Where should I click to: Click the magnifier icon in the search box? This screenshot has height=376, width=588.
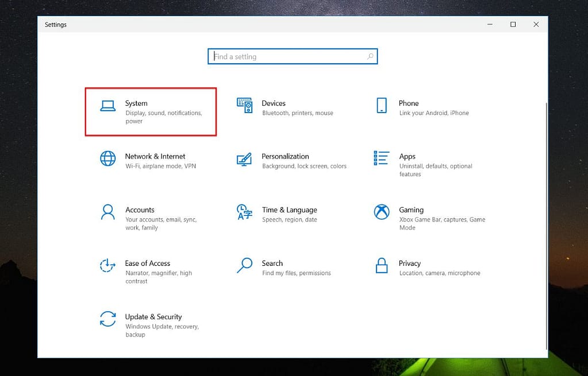[370, 56]
